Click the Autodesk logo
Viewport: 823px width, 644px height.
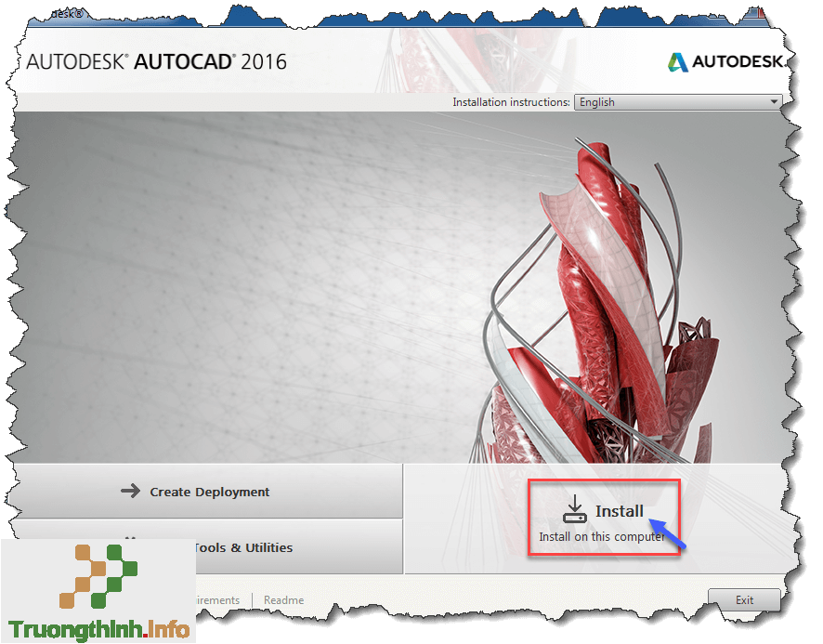coord(725,62)
